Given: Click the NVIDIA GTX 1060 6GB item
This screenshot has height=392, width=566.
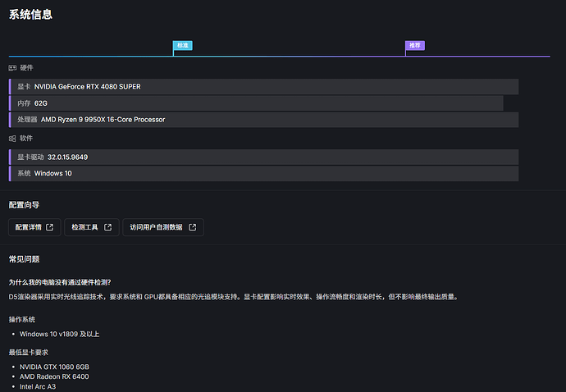Looking at the screenshot, I should coord(54,367).
